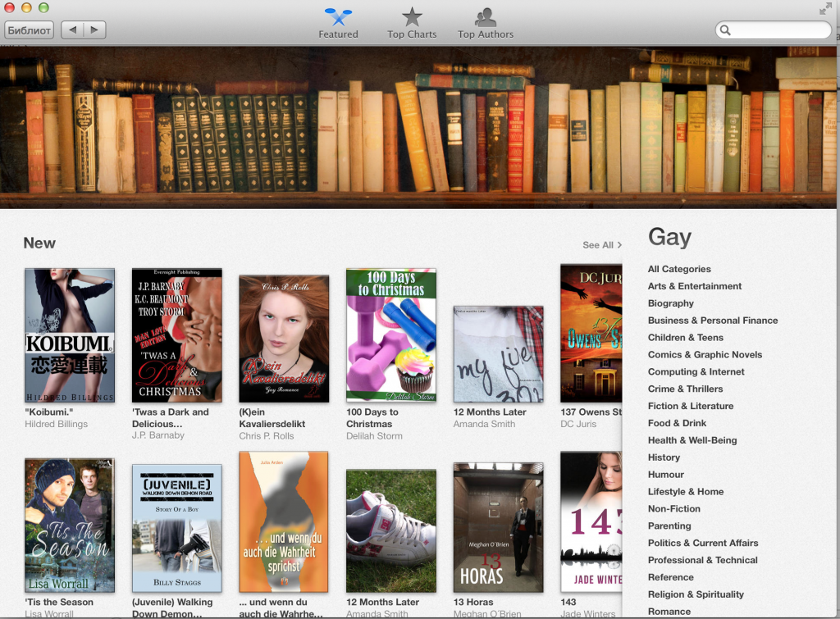This screenshot has height=619, width=840.
Task: Click author name DC Juris
Action: [578, 424]
